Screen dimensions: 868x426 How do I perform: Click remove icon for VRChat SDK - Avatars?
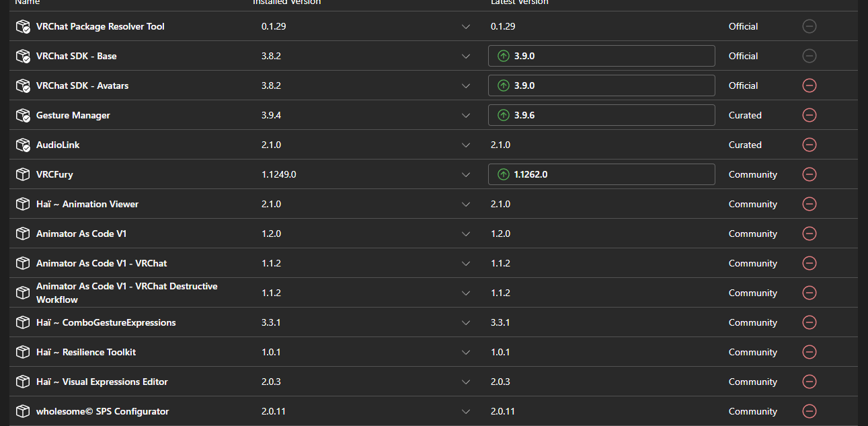click(x=810, y=85)
